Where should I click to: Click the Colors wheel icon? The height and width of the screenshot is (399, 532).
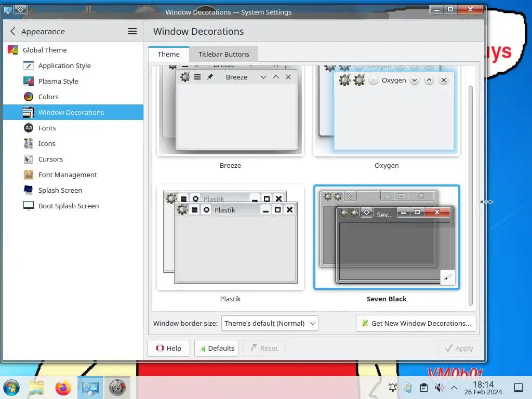tap(29, 97)
